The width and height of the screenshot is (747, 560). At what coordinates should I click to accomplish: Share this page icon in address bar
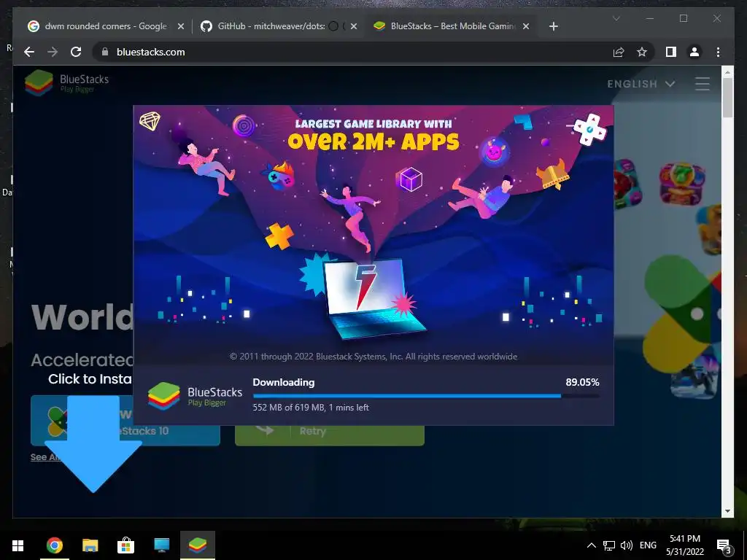coord(619,52)
